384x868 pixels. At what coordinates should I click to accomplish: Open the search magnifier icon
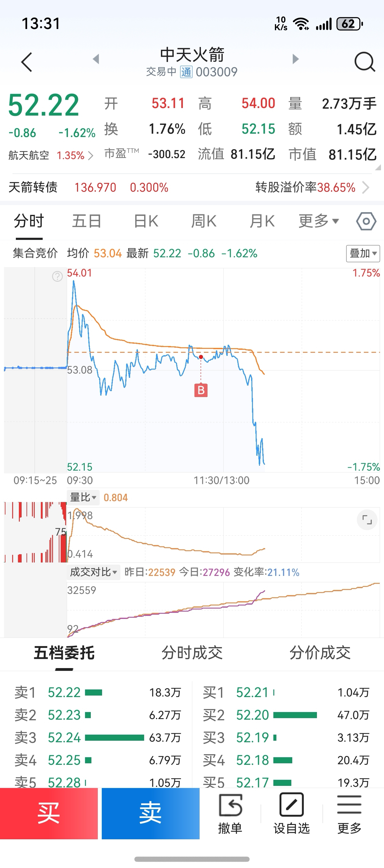click(x=364, y=62)
